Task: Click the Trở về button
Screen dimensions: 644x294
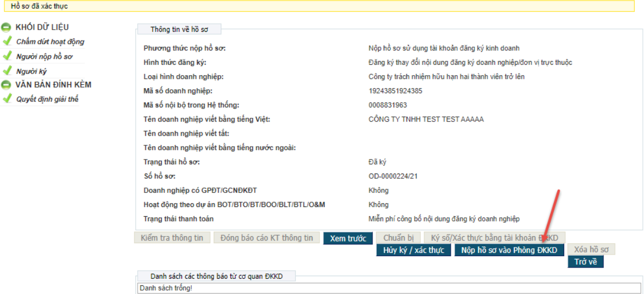Action: coord(586,262)
